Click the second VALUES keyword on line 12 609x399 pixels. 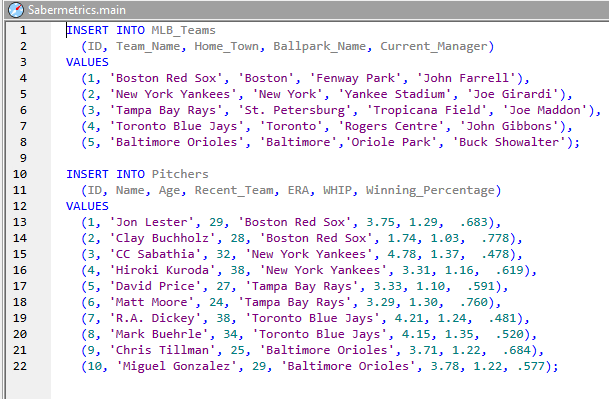click(x=87, y=206)
